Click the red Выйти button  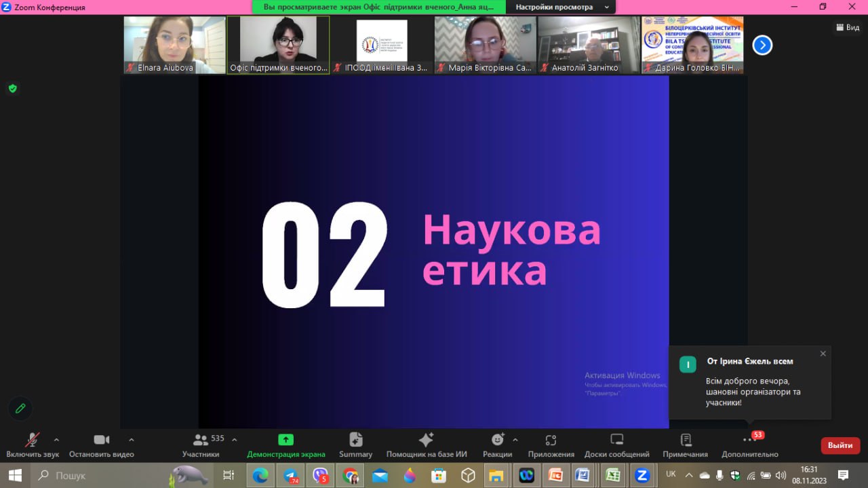[840, 445]
